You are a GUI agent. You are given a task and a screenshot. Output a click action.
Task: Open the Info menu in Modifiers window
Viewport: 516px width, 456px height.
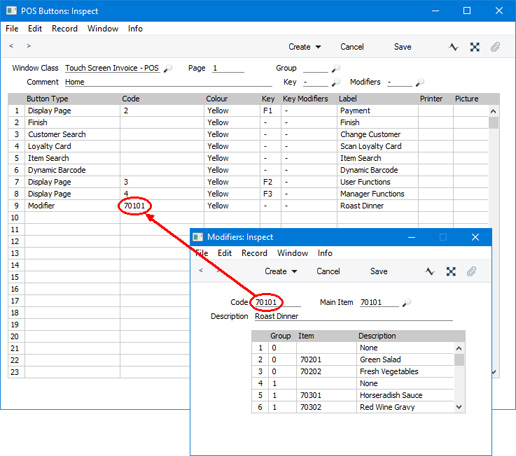(x=325, y=253)
